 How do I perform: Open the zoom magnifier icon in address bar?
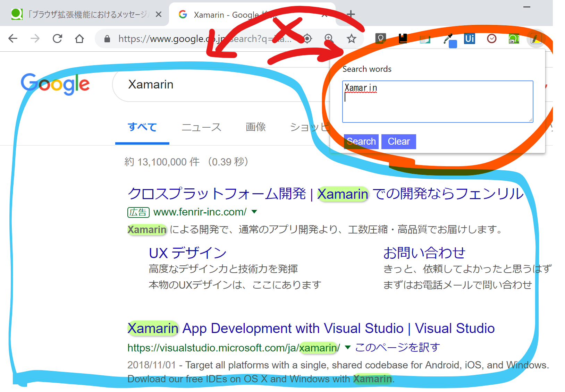coord(329,39)
